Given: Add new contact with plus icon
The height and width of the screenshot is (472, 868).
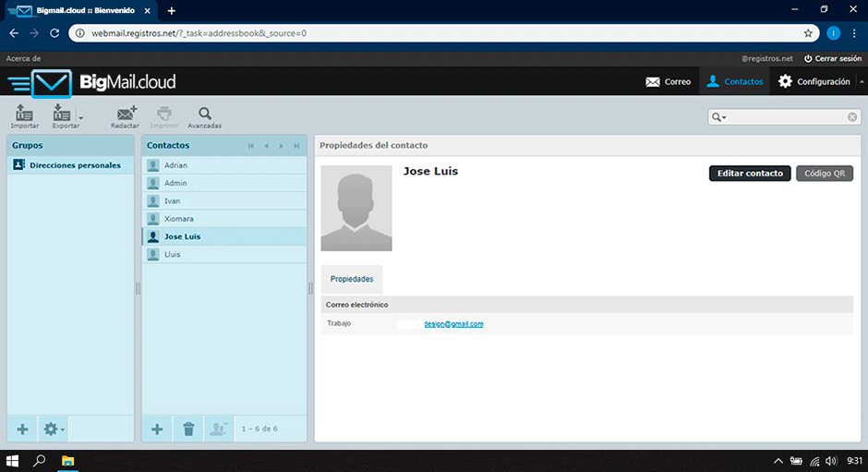Looking at the screenshot, I should 157,429.
